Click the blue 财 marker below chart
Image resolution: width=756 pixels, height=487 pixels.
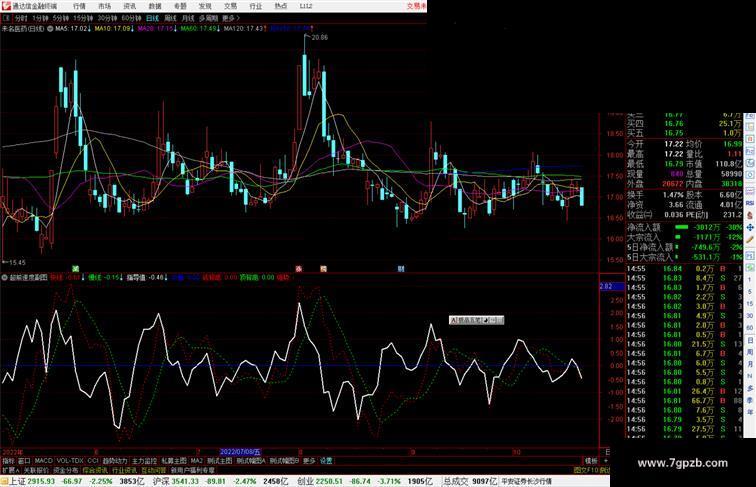[x=401, y=269]
